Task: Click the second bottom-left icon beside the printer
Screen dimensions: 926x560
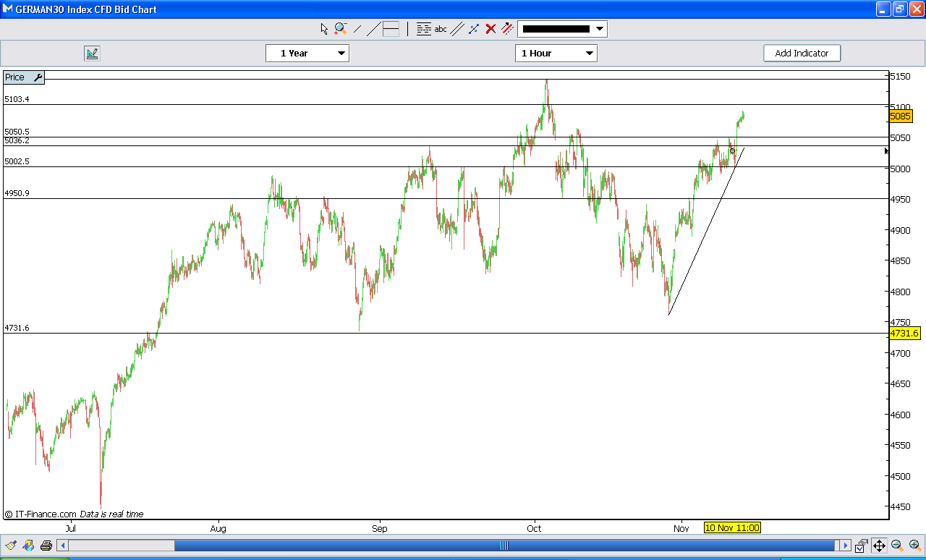Action: (x=28, y=546)
